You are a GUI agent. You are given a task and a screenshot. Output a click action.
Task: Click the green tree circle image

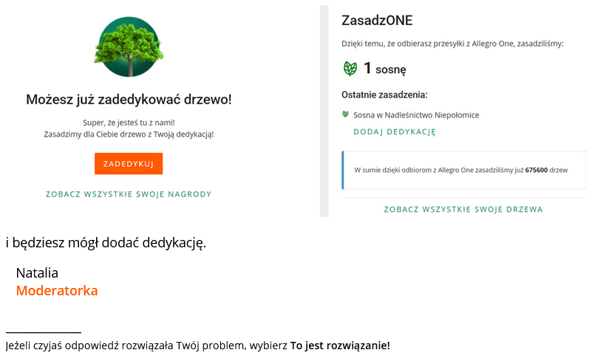[x=129, y=48]
